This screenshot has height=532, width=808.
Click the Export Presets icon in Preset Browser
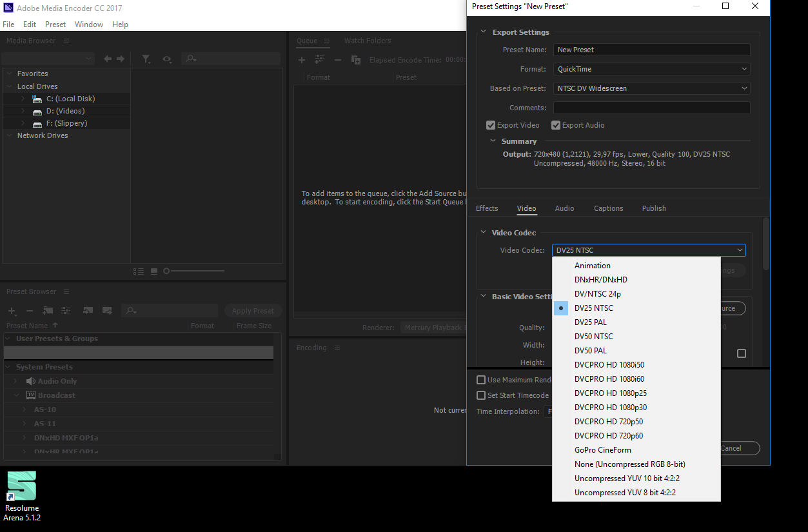click(107, 311)
